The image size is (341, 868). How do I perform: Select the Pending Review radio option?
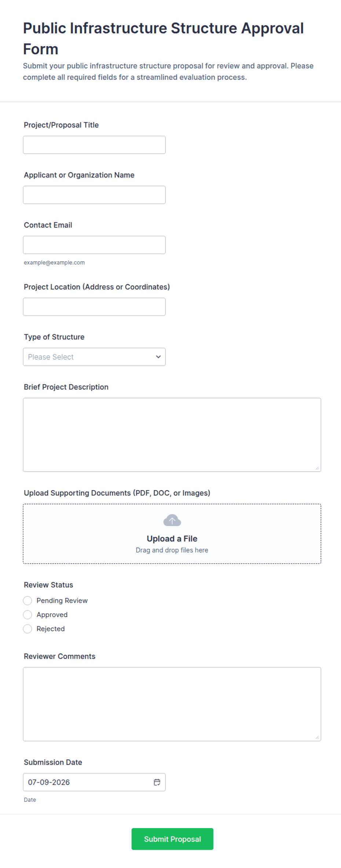[x=27, y=601]
